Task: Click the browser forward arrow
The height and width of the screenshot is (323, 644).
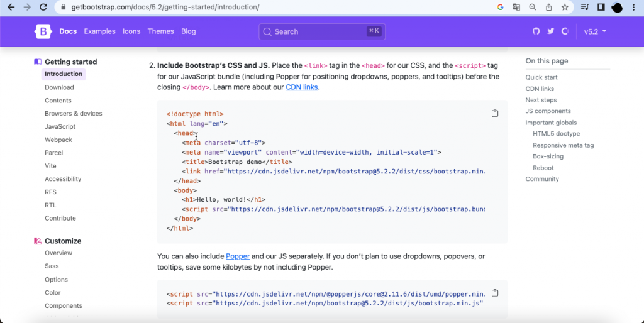Action: click(27, 7)
